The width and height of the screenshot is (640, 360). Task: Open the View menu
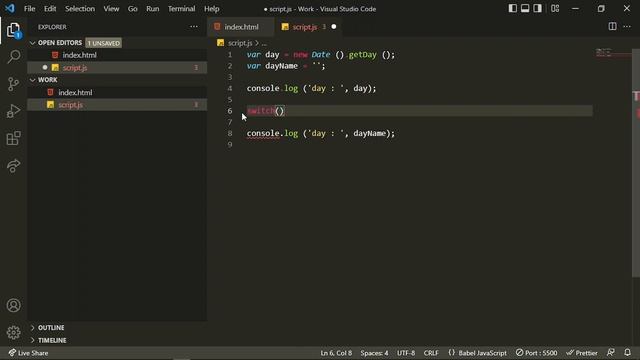click(111, 9)
